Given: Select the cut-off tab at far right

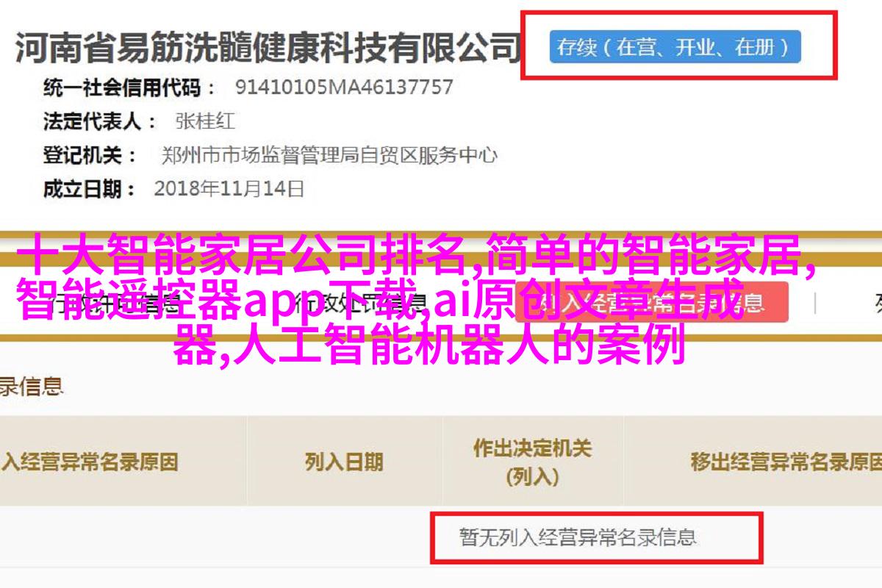Looking at the screenshot, I should point(875,301).
